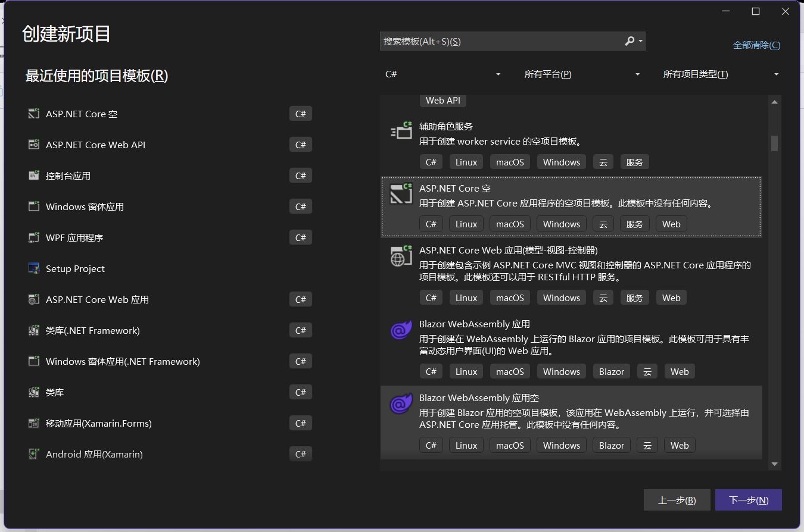Click the Android 应用(Xamarin) recent template icon
Image resolution: width=804 pixels, height=532 pixels.
[33, 454]
